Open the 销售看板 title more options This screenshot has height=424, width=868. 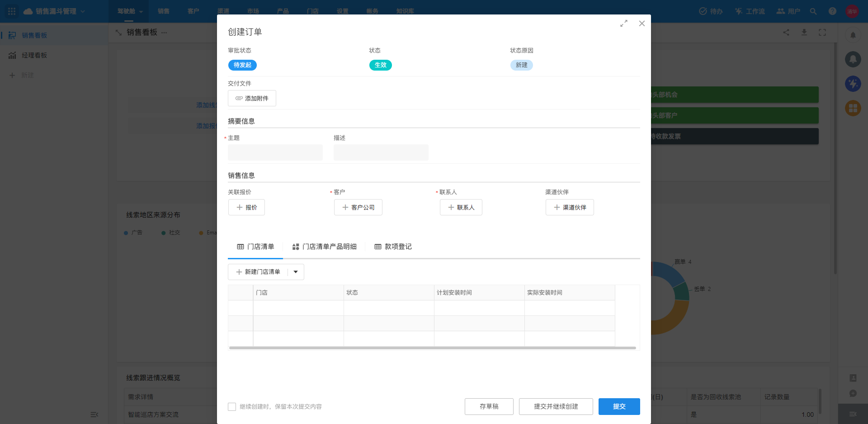click(164, 33)
